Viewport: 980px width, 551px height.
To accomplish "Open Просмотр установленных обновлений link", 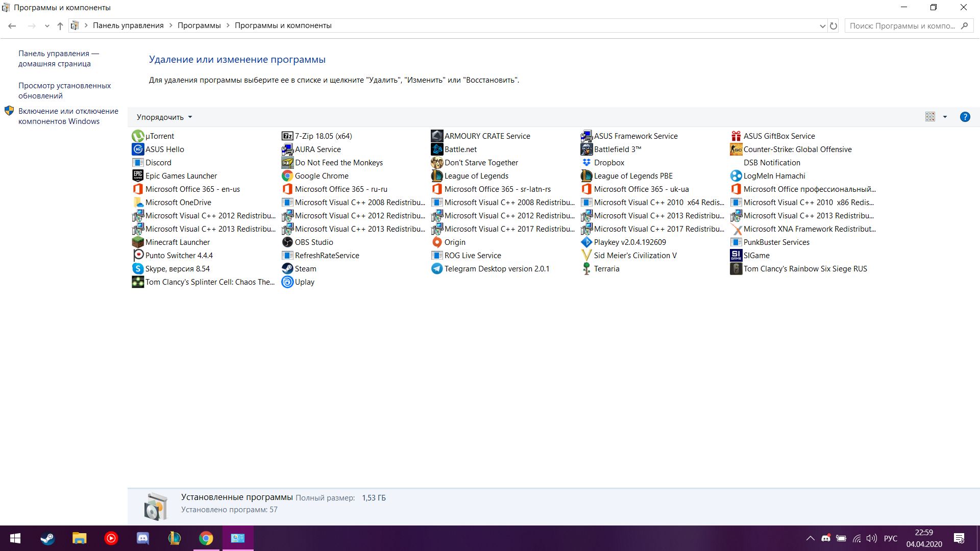I will (64, 91).
